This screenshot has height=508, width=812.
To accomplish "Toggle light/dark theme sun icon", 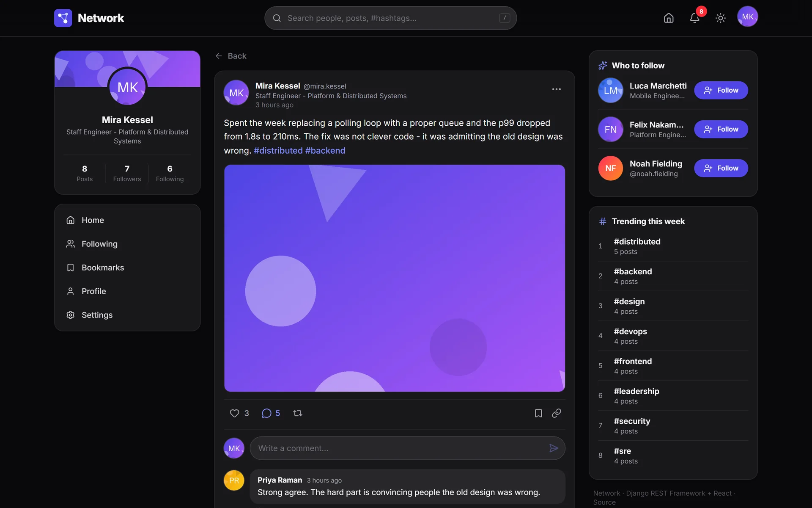I will click(x=721, y=18).
